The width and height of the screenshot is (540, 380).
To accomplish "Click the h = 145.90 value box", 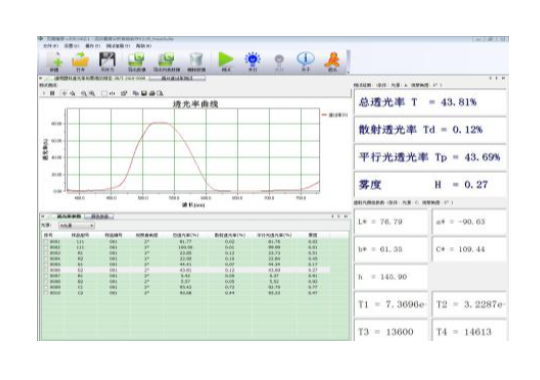I will [x=391, y=277].
